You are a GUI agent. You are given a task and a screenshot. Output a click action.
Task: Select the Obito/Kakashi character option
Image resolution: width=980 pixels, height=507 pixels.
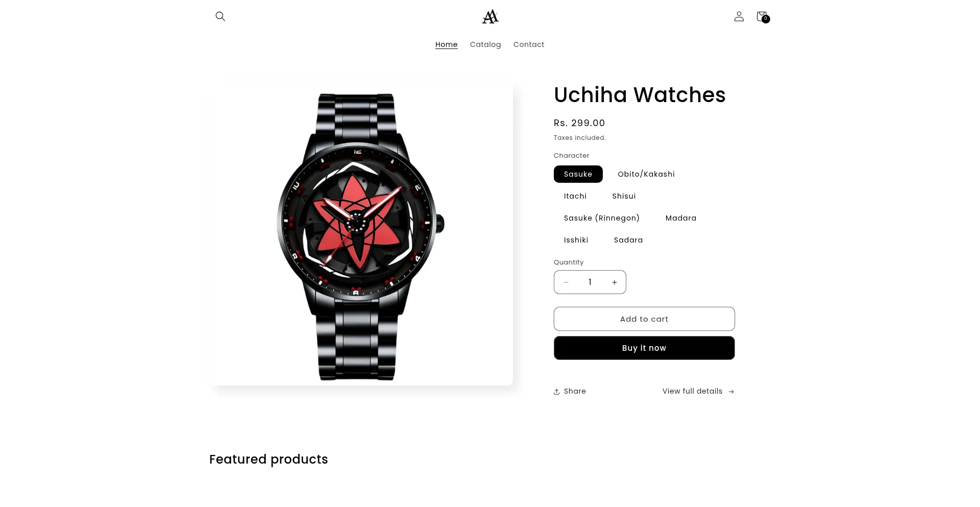(646, 174)
